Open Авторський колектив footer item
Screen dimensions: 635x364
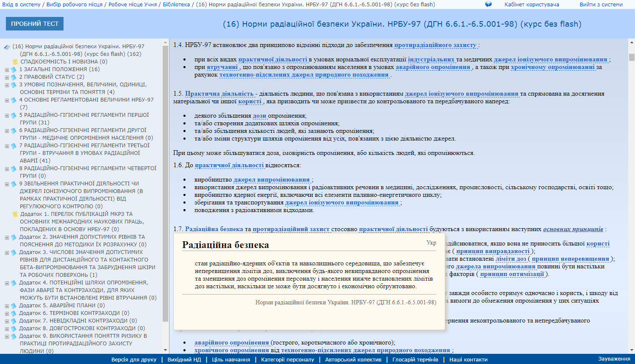click(x=353, y=359)
